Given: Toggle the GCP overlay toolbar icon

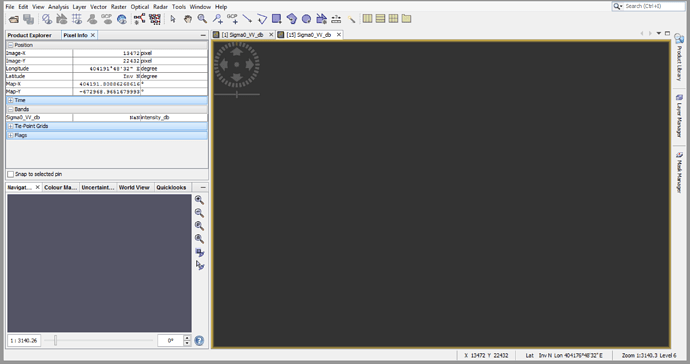Looking at the screenshot, I should [x=107, y=19].
